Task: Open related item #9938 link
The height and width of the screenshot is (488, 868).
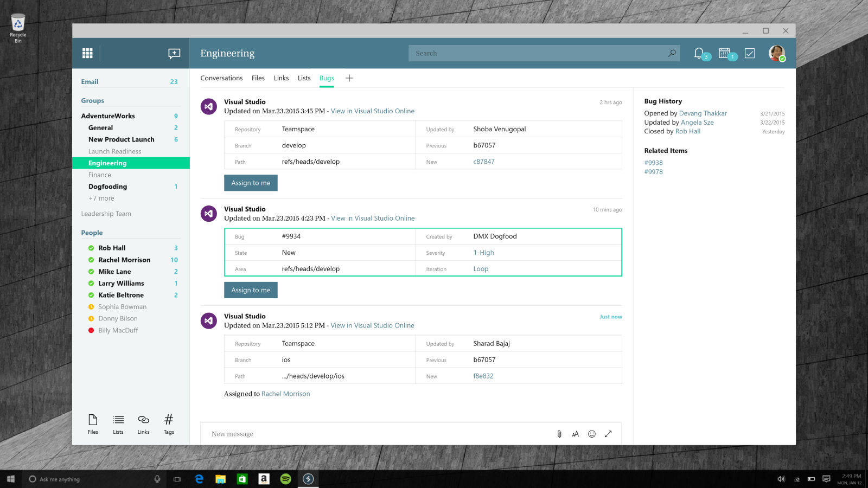Action: point(653,163)
